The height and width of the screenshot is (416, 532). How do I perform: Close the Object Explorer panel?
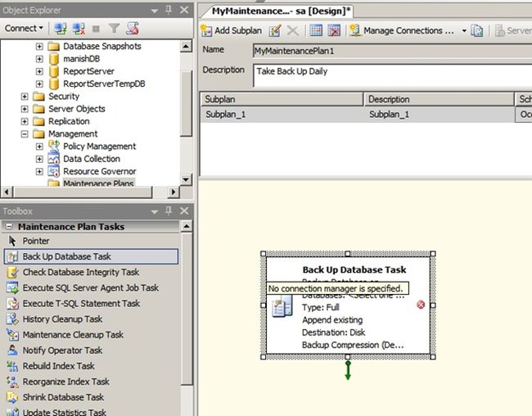click(184, 10)
